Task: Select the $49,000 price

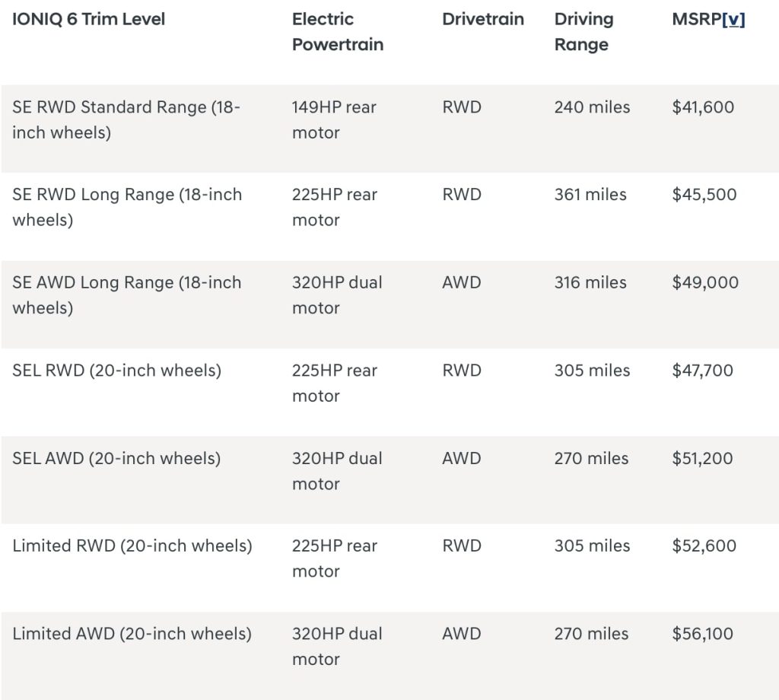Action: pyautogui.click(x=705, y=283)
